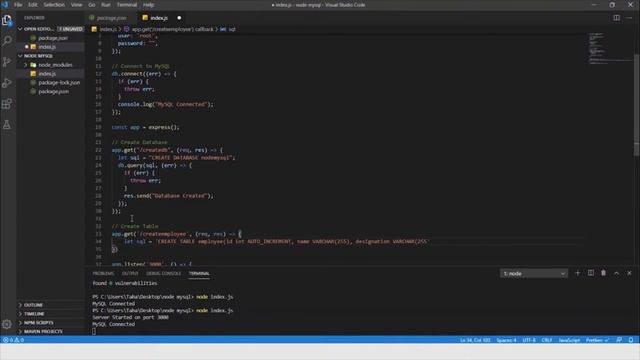The image size is (640, 360).
Task: Open the Run menu
Action: click(106, 5)
